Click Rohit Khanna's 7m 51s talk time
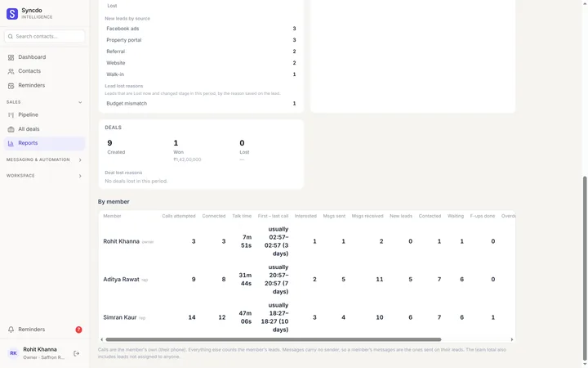Screen dimensions: 588x368 [247, 241]
